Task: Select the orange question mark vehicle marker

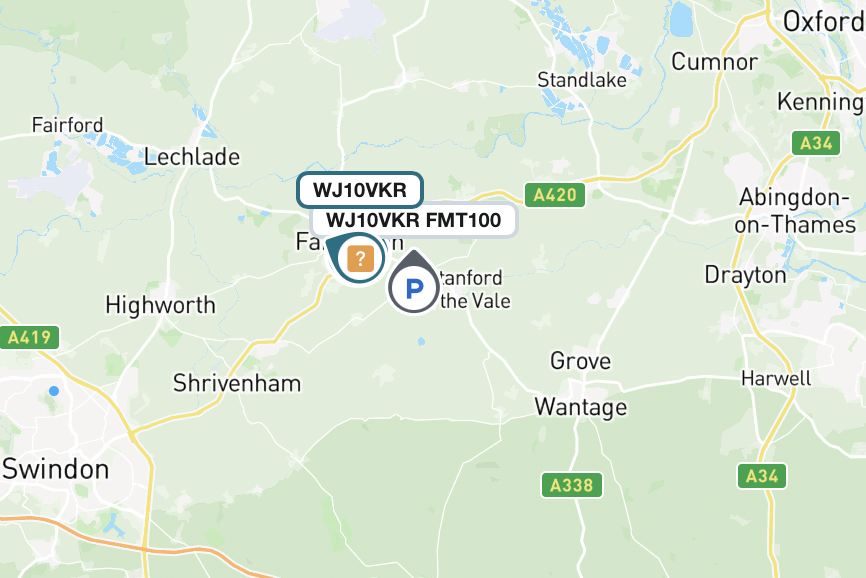Action: pos(360,258)
